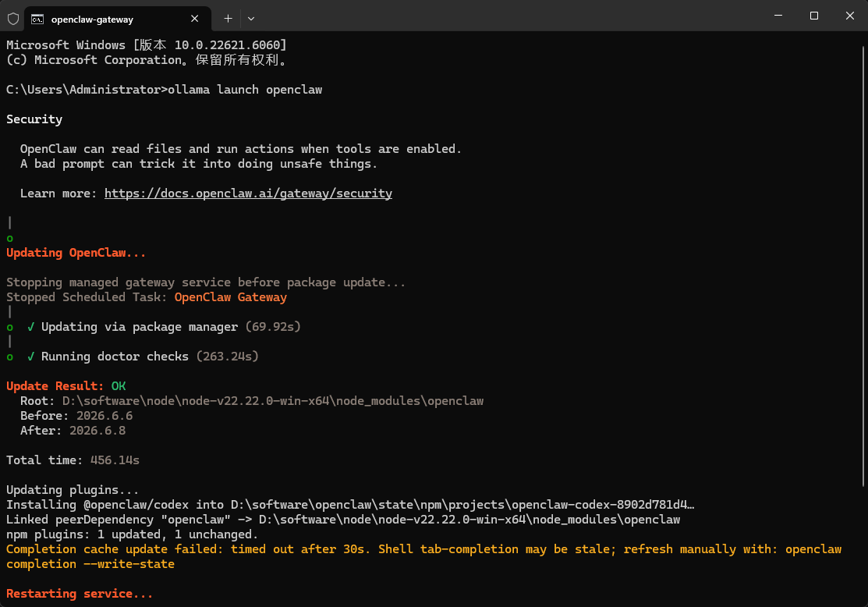
Task: Click the 'Total time: 456.14s' line
Action: coord(73,460)
